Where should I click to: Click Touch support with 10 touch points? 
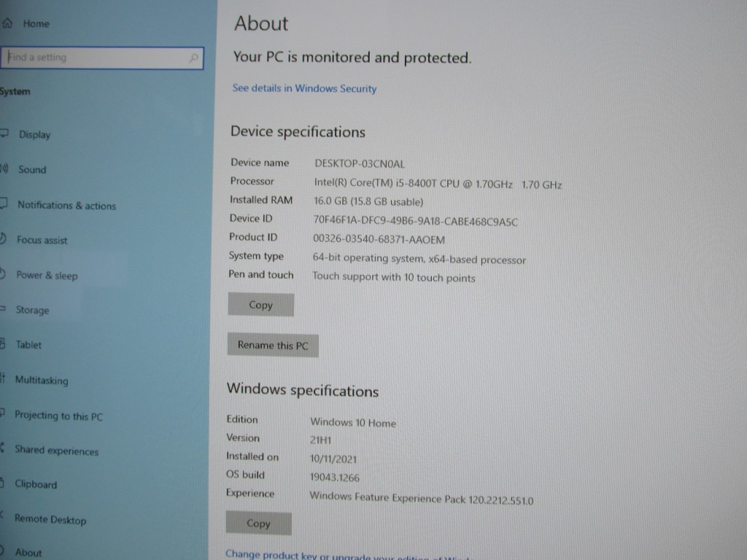pyautogui.click(x=394, y=277)
